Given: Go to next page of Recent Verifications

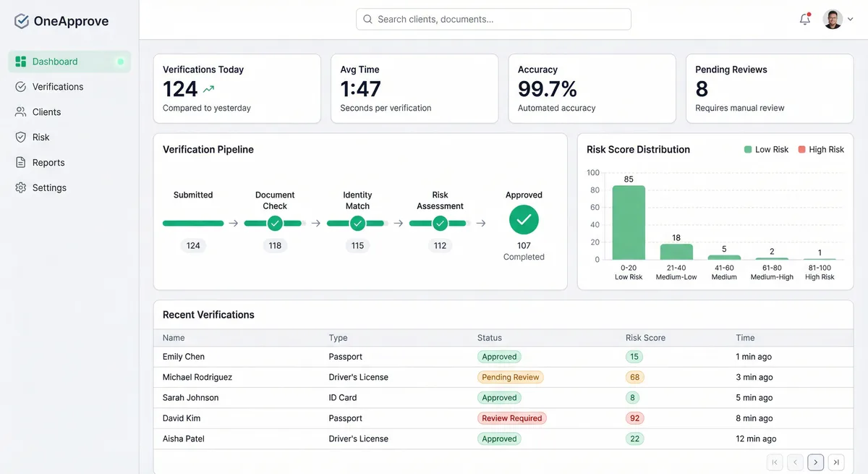Looking at the screenshot, I should point(815,462).
